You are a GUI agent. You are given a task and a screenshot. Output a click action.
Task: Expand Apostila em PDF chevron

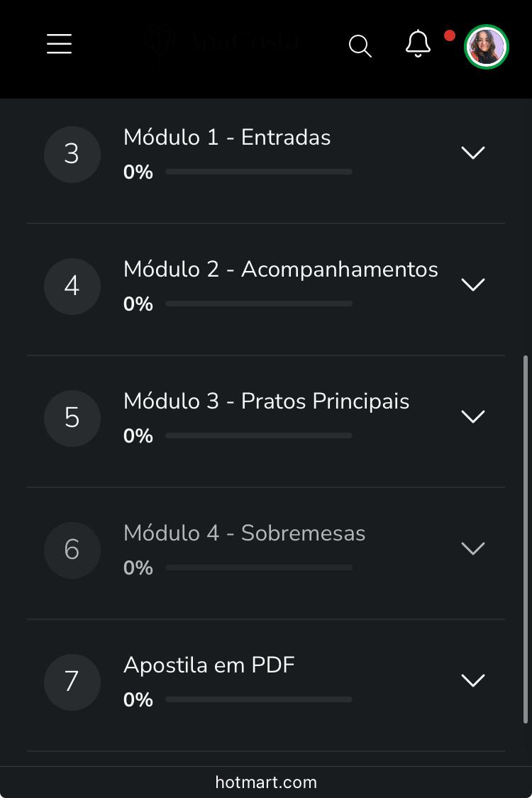[x=473, y=680]
